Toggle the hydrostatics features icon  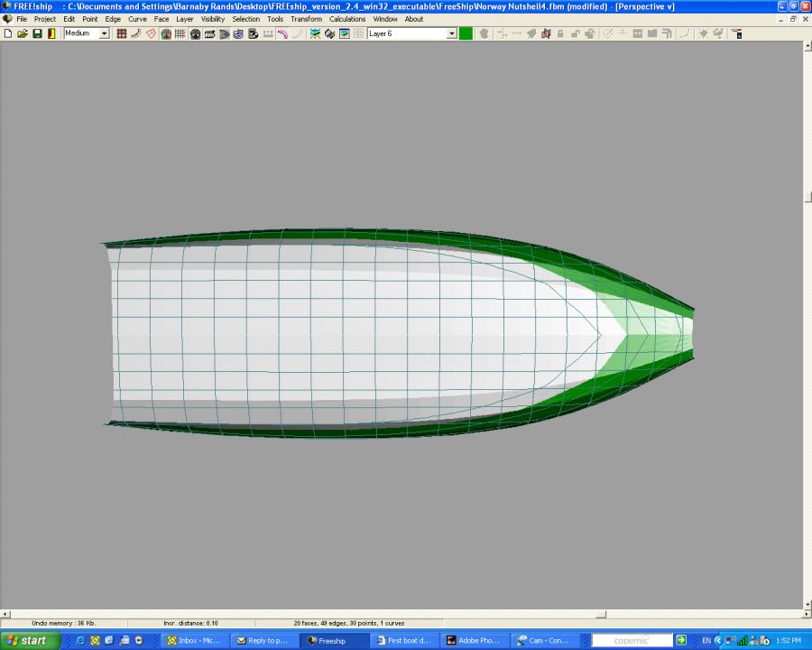(x=254, y=33)
